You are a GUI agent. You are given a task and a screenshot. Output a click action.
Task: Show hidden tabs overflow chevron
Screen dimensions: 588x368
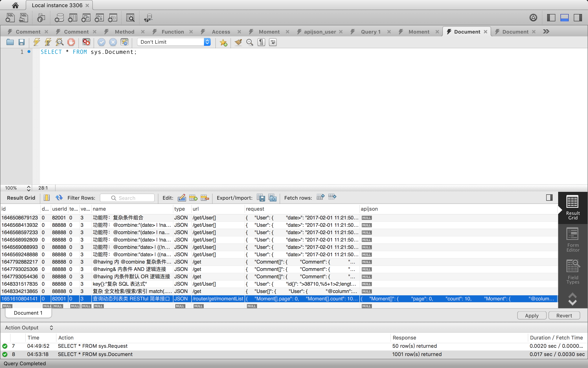(546, 32)
